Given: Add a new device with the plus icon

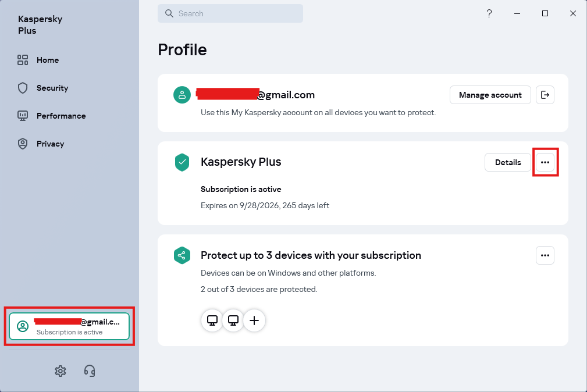Looking at the screenshot, I should (x=254, y=320).
